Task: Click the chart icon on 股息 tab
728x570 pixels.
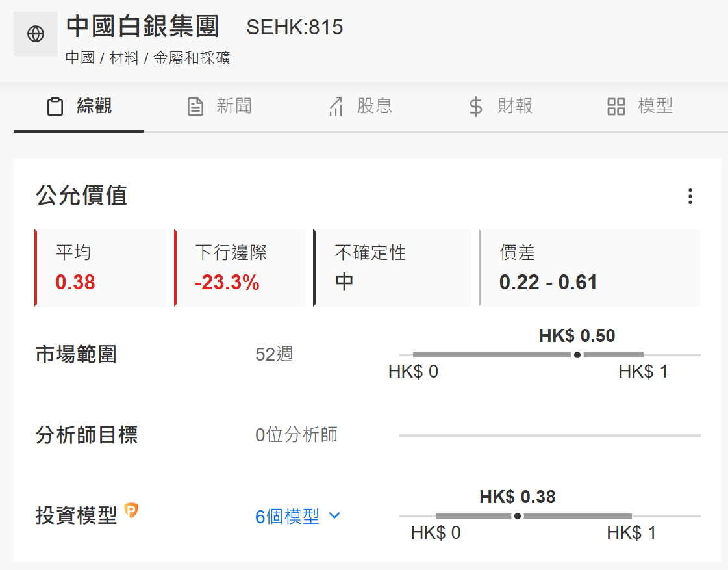Action: click(x=336, y=107)
